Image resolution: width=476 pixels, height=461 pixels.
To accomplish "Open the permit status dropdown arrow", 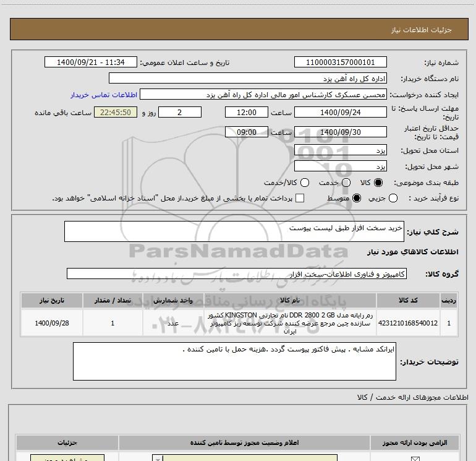I will [x=158, y=459].
